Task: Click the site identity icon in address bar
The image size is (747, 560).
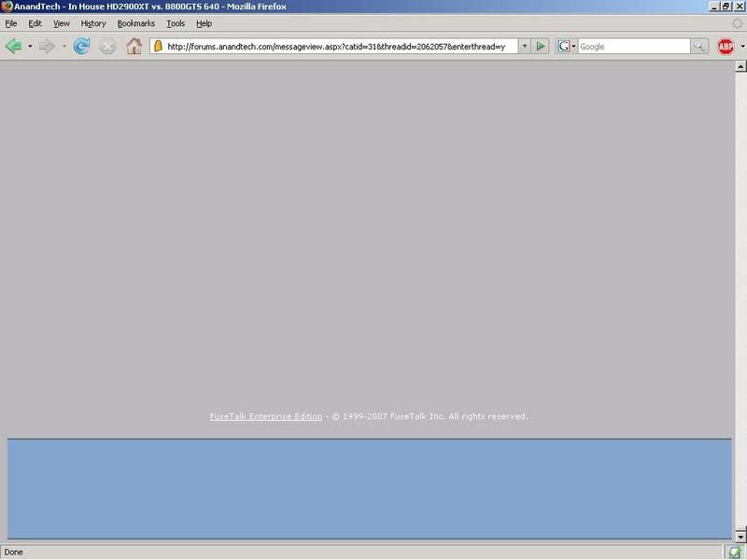Action: tap(158, 46)
